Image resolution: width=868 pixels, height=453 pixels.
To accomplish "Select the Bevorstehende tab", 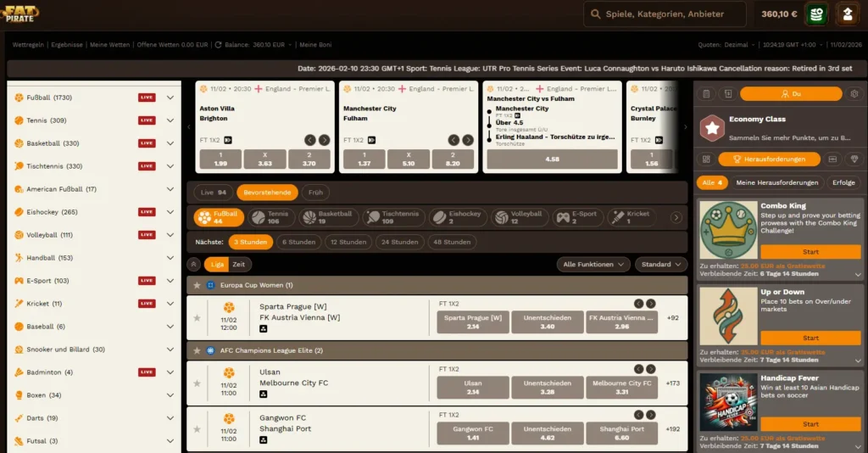I will [x=267, y=193].
